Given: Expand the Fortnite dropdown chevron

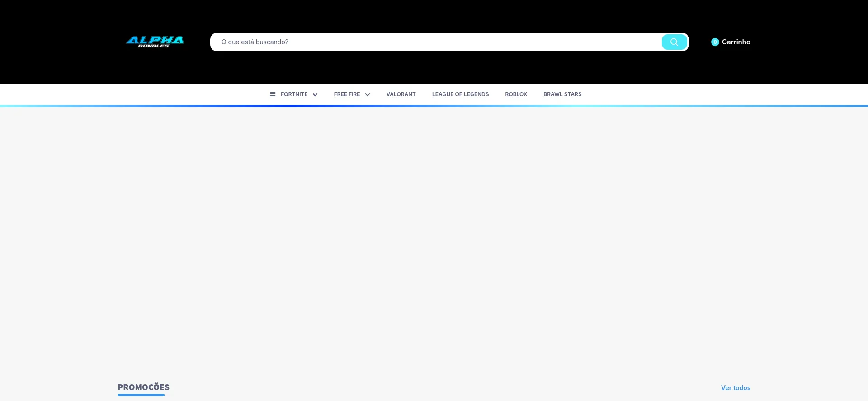Looking at the screenshot, I should [x=315, y=94].
